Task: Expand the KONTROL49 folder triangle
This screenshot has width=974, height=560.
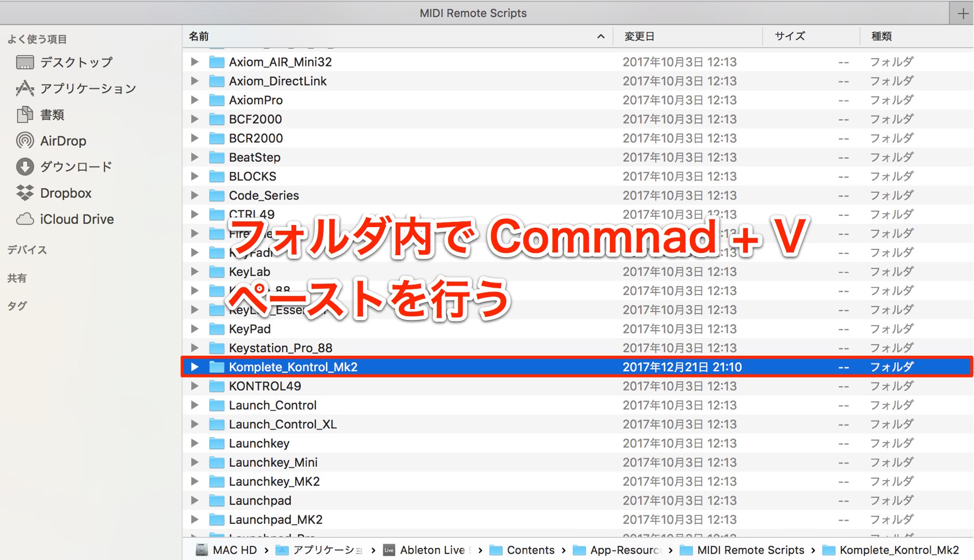Action: [x=195, y=386]
